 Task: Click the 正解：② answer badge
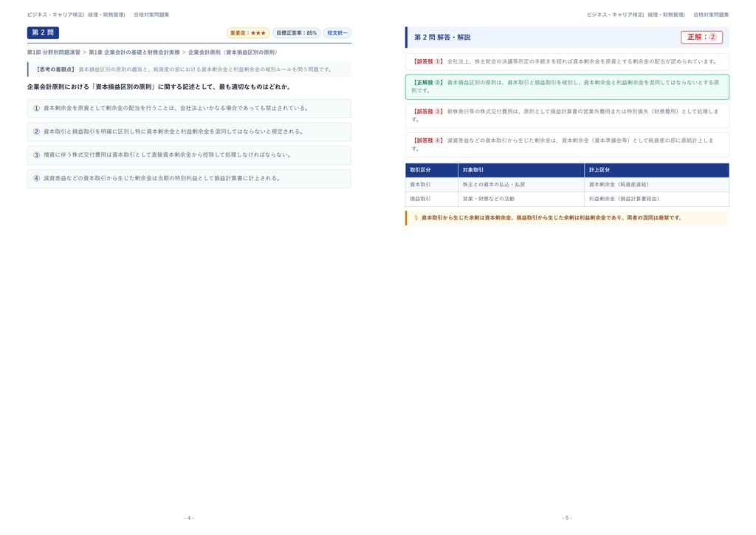click(701, 37)
